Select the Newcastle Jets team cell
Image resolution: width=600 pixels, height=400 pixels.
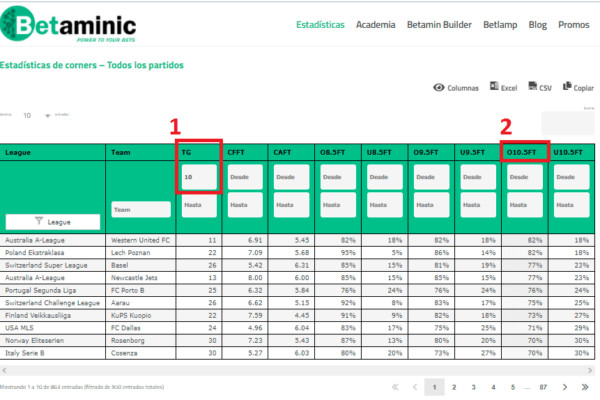click(140, 278)
